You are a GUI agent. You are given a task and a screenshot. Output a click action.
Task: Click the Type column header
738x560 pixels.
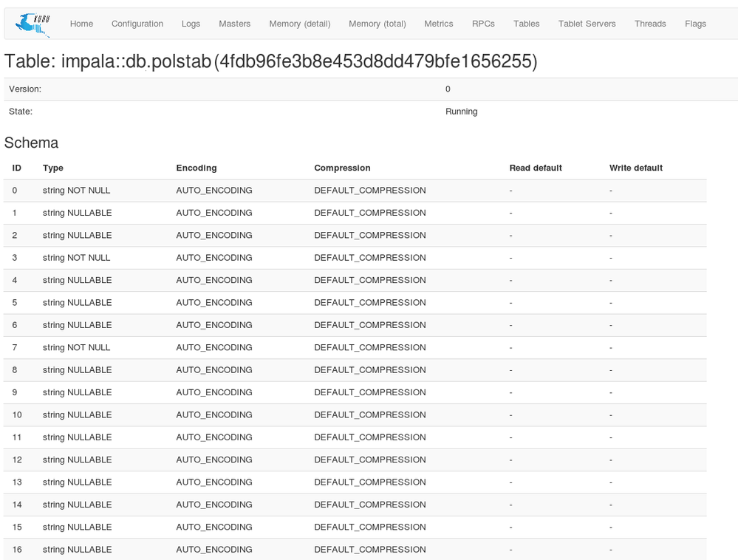(52, 168)
